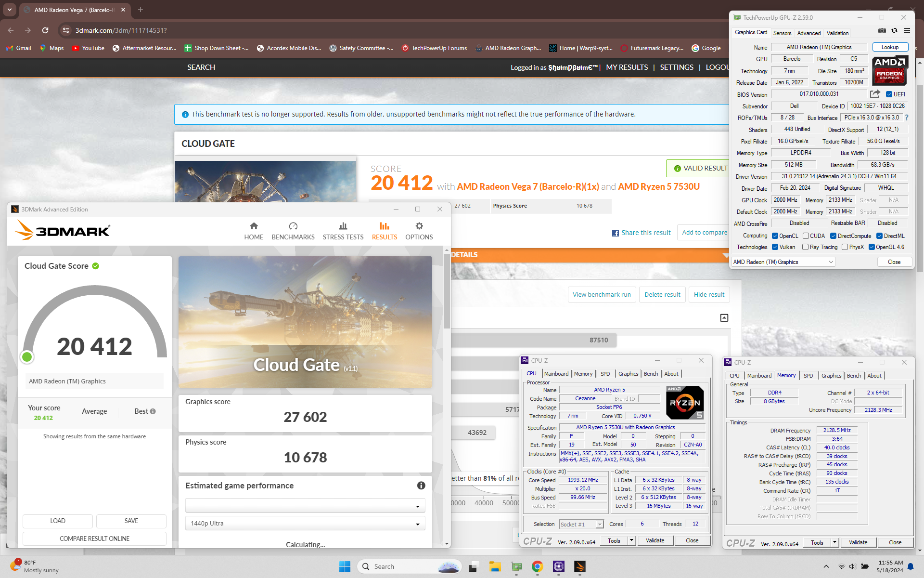Click the Chrome address bar URL

tap(121, 30)
